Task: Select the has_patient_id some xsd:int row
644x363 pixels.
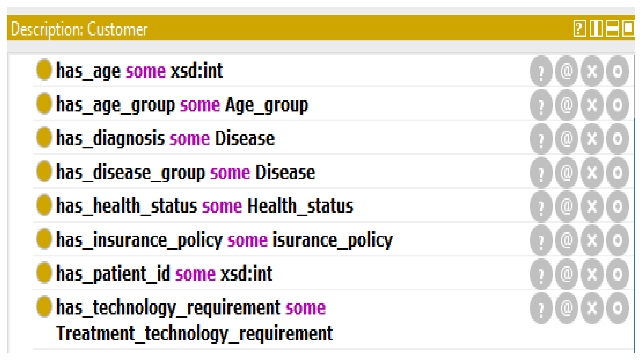Action: click(164, 274)
